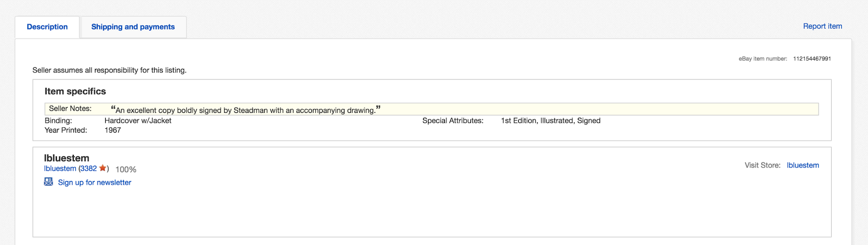Switch to Shipping and payments tab

pyautogui.click(x=133, y=27)
